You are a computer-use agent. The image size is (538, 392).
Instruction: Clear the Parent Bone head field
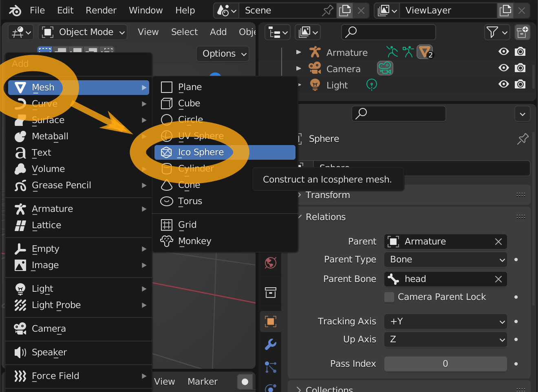(498, 279)
